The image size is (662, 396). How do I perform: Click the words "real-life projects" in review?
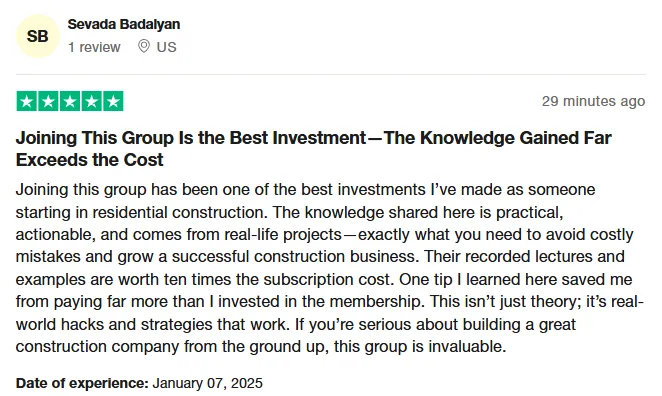point(283,235)
